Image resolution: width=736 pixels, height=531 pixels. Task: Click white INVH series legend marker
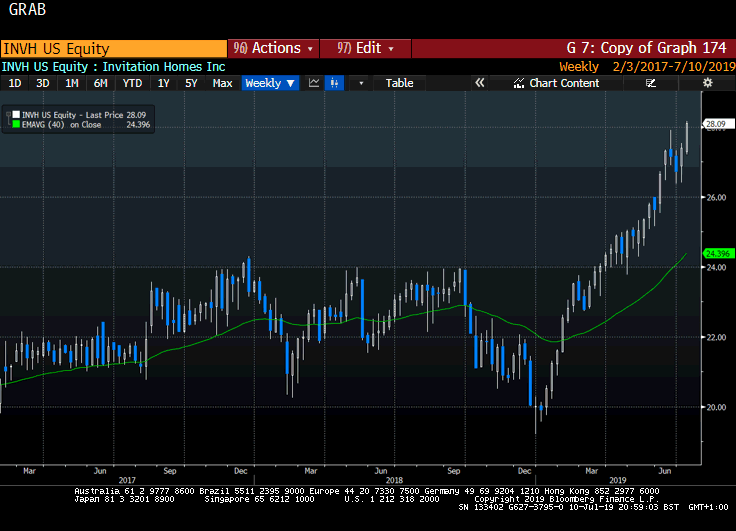[x=16, y=117]
